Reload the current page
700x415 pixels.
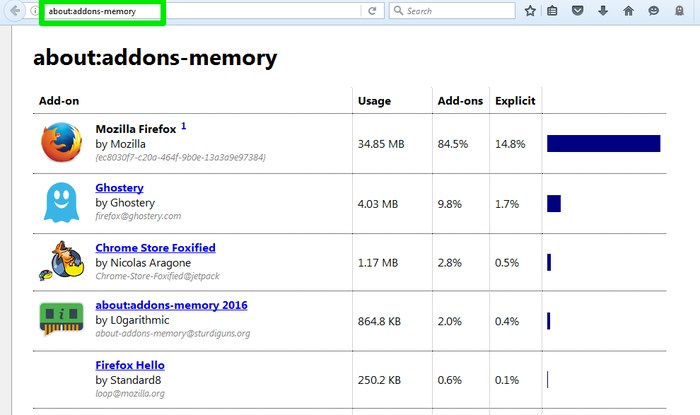coord(372,11)
